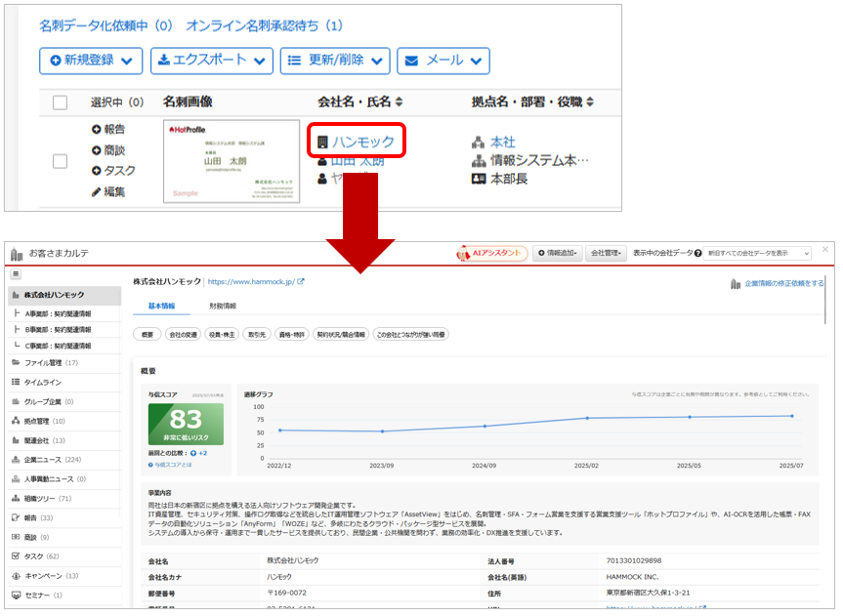Click the business card thumbnail image
Viewport: 843px width, 616px height.
point(232,162)
